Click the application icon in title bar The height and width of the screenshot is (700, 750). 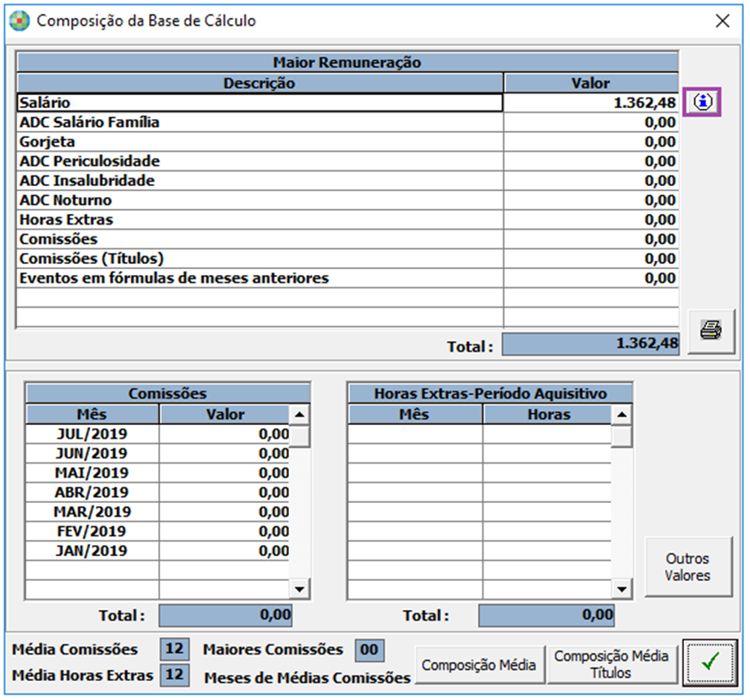point(20,21)
